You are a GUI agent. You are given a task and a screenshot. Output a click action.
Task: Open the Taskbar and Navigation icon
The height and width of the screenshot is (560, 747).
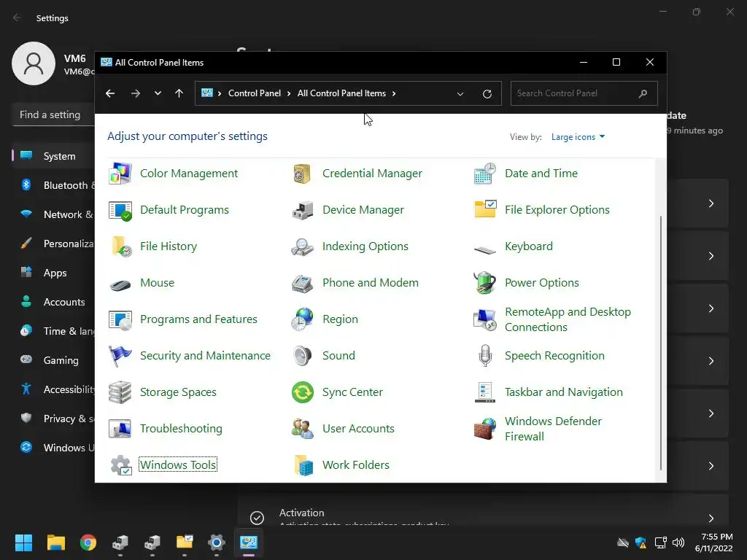pyautogui.click(x=485, y=392)
